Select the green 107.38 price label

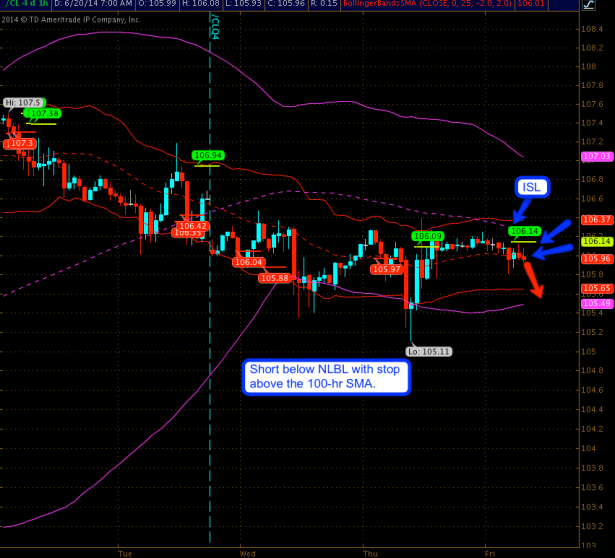click(44, 114)
